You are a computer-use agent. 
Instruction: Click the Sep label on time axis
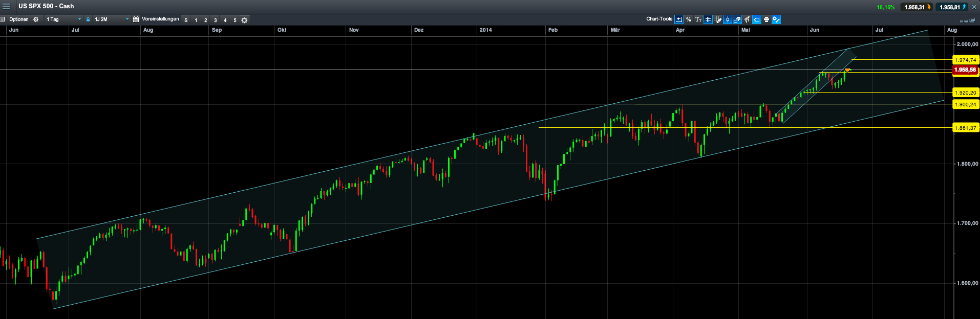click(x=217, y=30)
